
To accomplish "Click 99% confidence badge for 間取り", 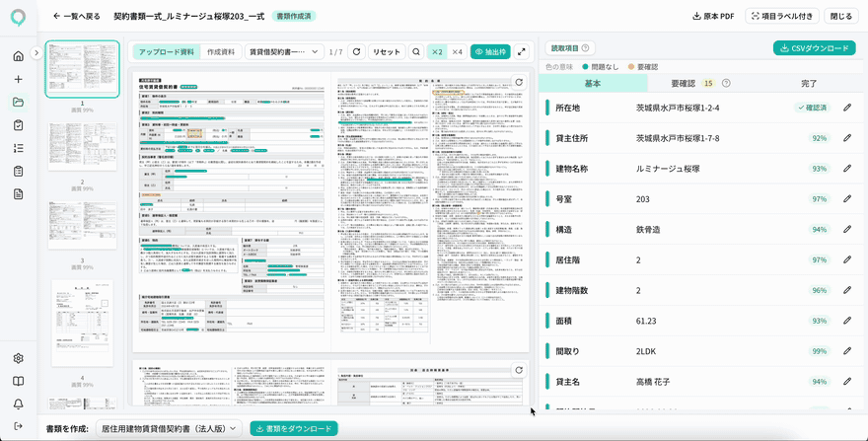I will click(820, 350).
